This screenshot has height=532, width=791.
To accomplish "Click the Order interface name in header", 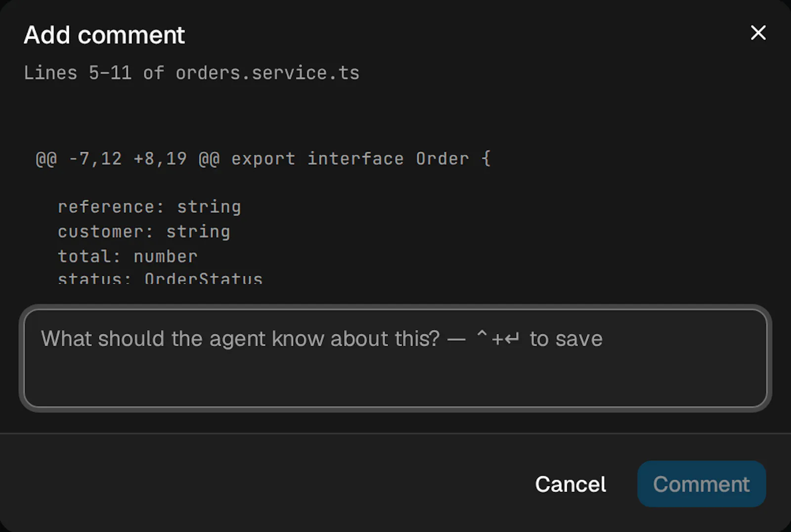I will (442, 159).
